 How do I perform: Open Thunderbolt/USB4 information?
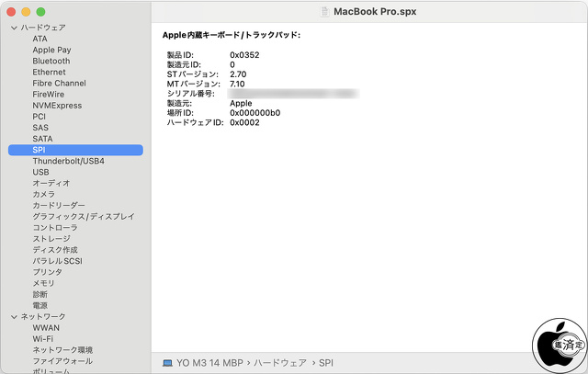[68, 162]
